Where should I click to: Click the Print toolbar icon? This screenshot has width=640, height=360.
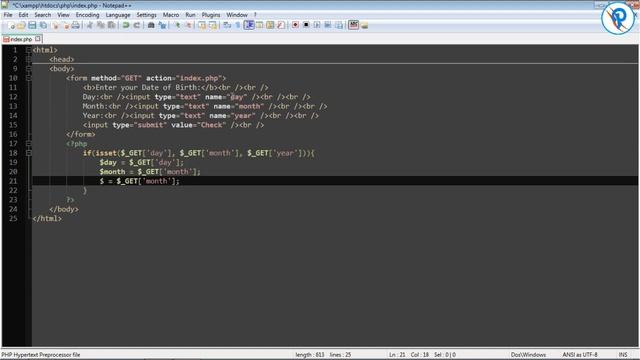76,25
